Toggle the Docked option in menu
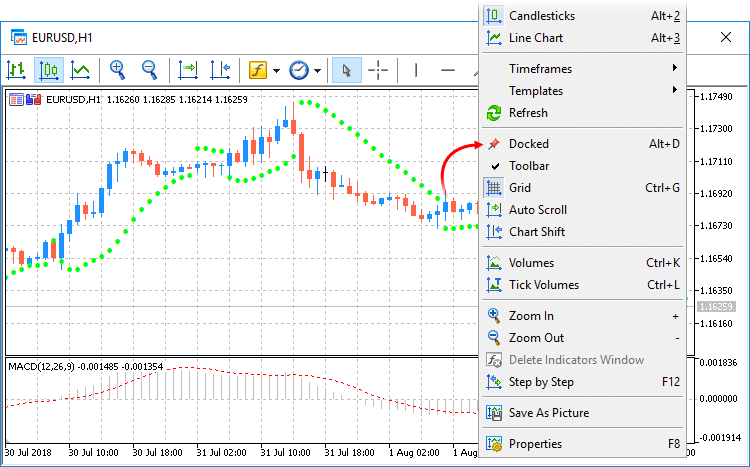Screen dimensions: 750x467 [x=583, y=144]
